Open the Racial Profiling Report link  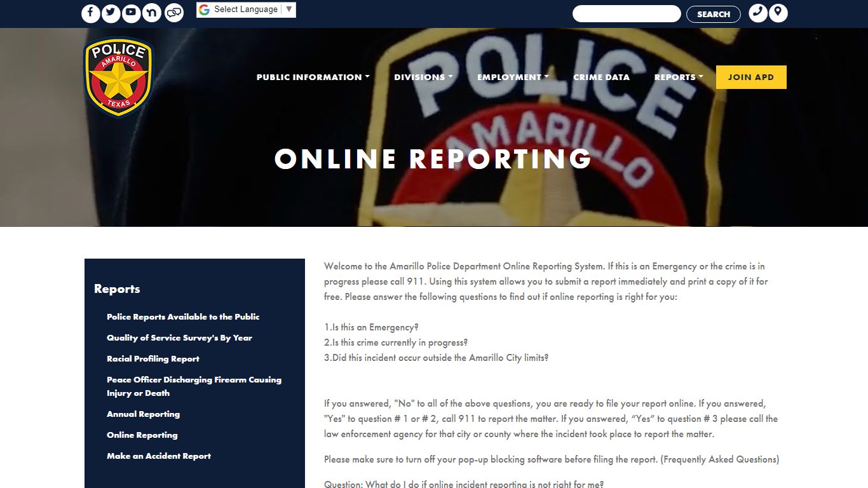point(153,358)
